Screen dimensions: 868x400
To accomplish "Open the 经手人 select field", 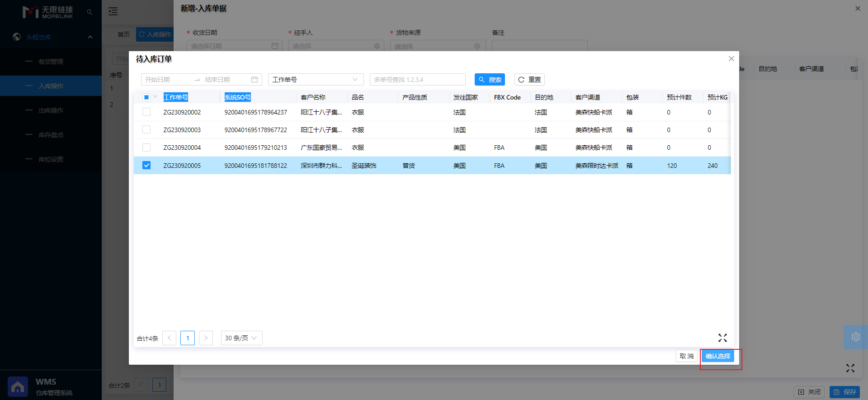I will click(x=336, y=46).
